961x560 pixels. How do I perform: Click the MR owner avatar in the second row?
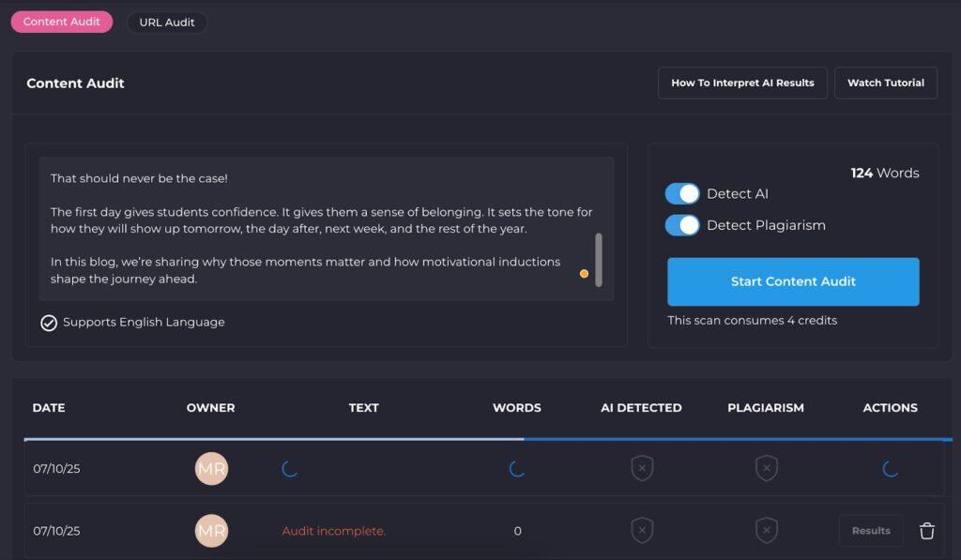pyautogui.click(x=211, y=530)
